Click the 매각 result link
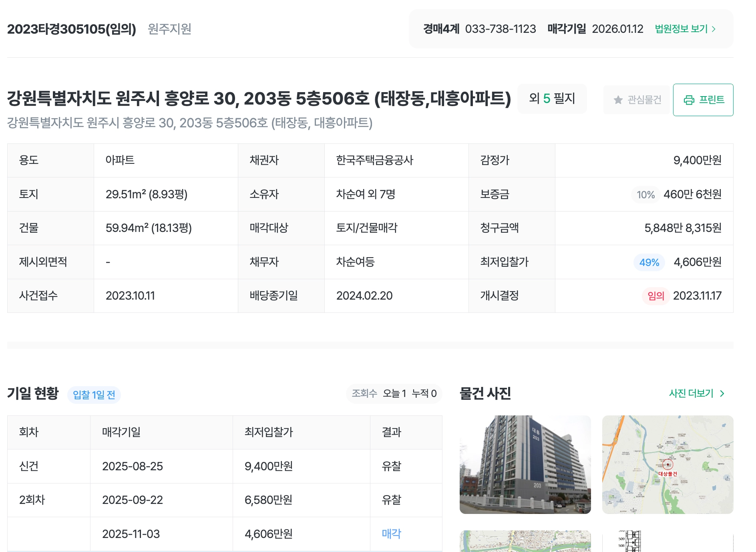This screenshot has height=552, width=756. tap(391, 534)
